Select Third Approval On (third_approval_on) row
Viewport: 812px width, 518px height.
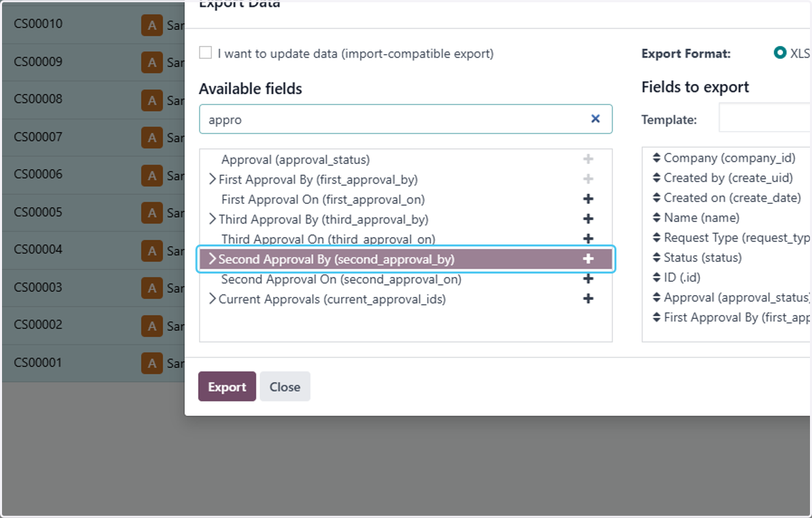[x=406, y=239]
